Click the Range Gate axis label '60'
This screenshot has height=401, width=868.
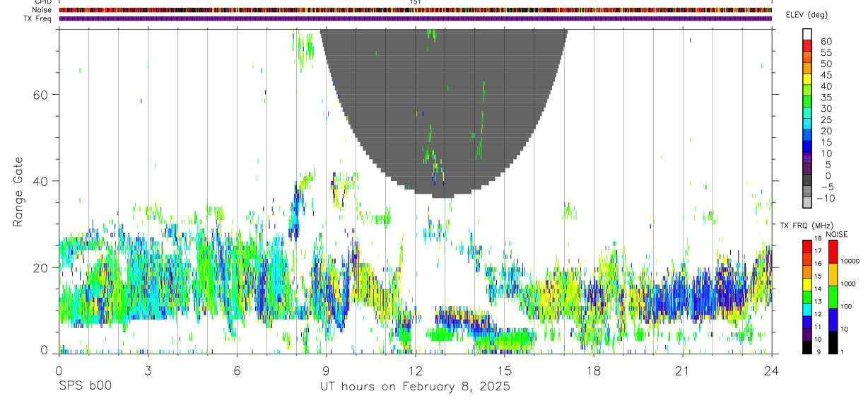40,95
